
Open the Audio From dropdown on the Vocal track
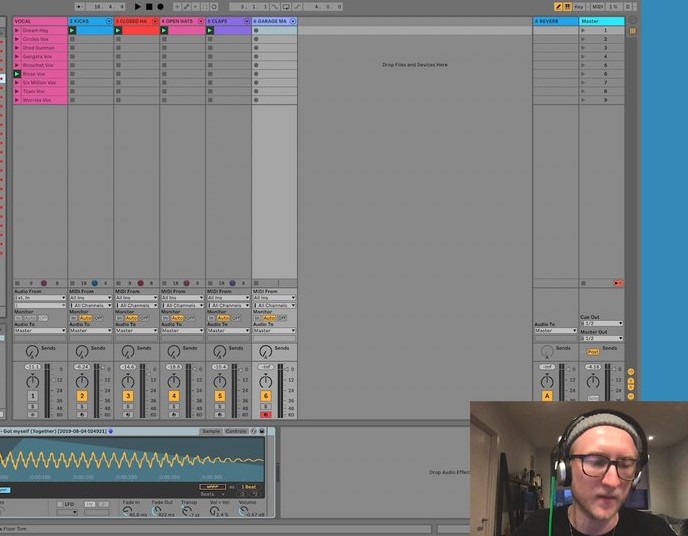(40, 297)
